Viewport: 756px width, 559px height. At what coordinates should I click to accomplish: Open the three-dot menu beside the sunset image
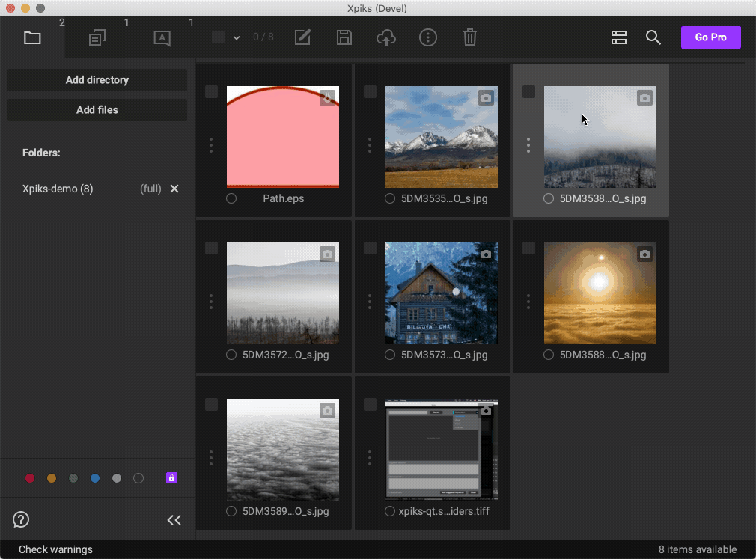click(528, 302)
